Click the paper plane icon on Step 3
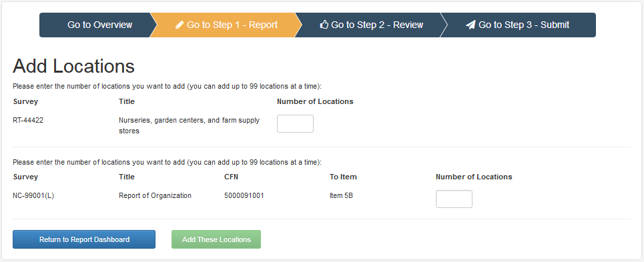 pyautogui.click(x=470, y=25)
